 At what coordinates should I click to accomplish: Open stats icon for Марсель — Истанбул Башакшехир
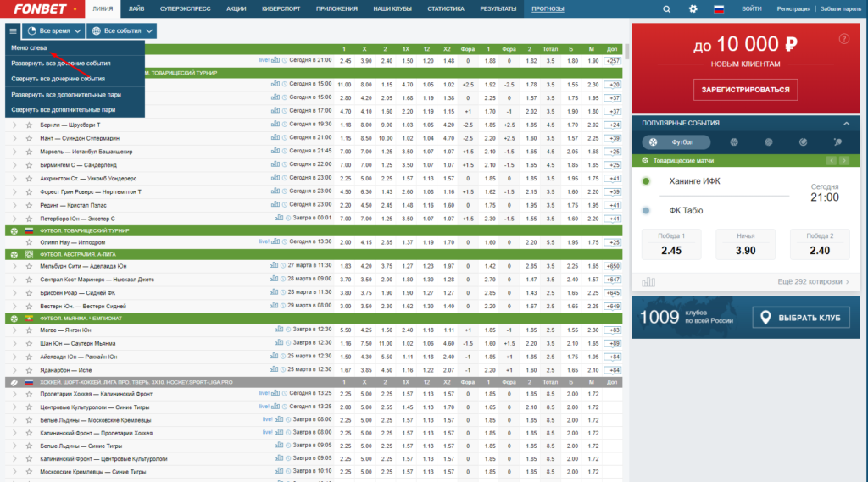pos(275,151)
